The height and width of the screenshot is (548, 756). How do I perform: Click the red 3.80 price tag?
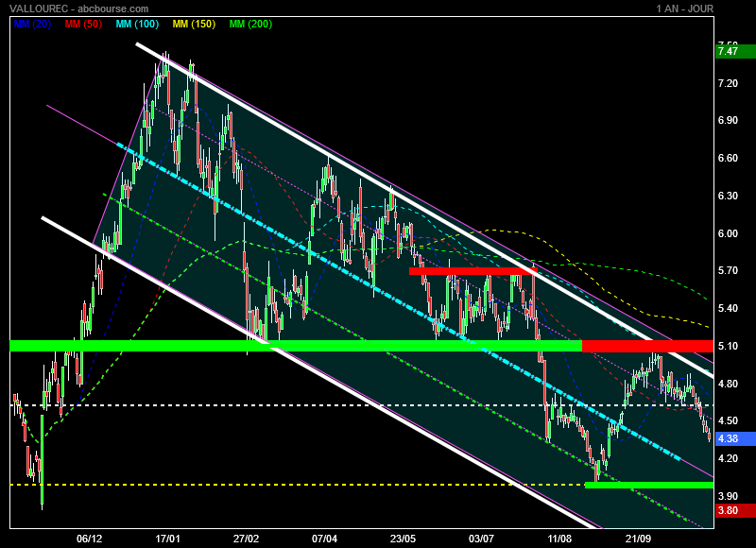(x=735, y=510)
